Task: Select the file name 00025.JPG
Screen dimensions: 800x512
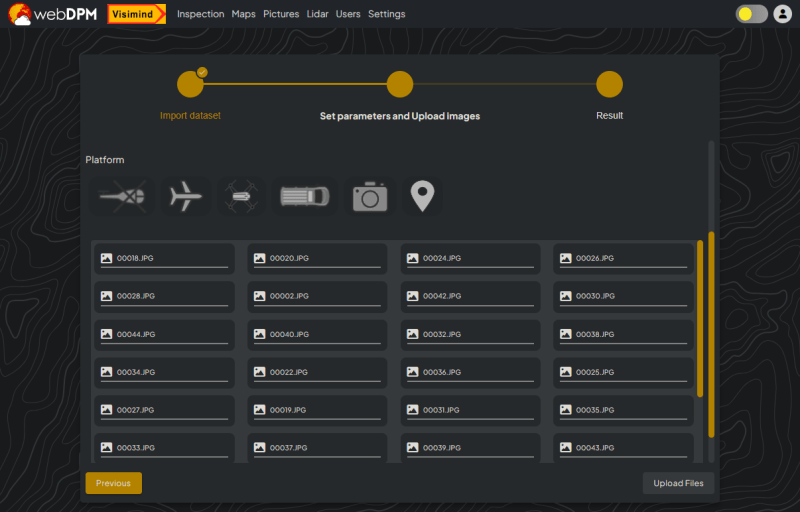Action: [595, 372]
